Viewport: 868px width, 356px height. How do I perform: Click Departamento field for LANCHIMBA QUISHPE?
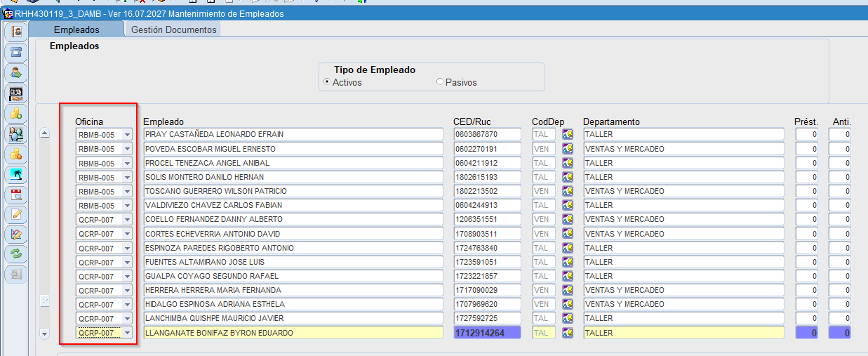coord(683,319)
